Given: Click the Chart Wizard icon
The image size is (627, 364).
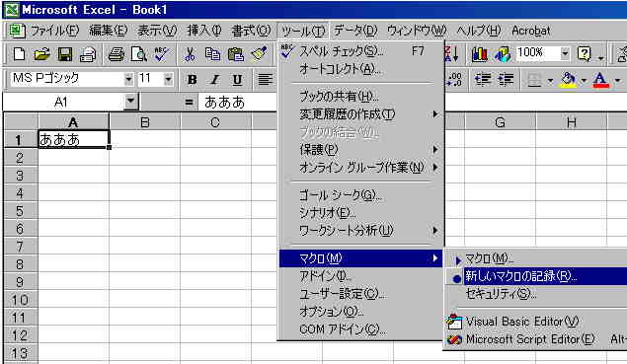Looking at the screenshot, I should pyautogui.click(x=480, y=54).
